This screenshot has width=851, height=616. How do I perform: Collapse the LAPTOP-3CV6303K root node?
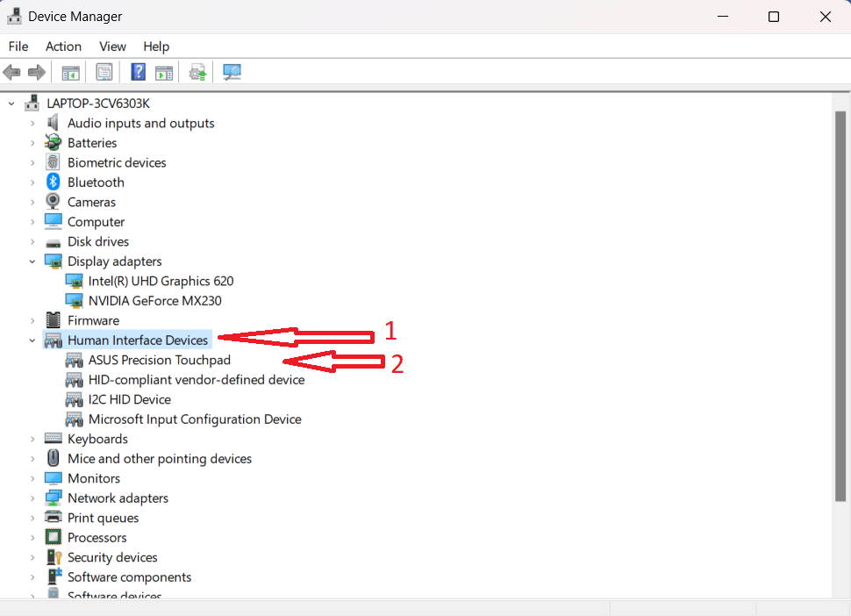(11, 104)
